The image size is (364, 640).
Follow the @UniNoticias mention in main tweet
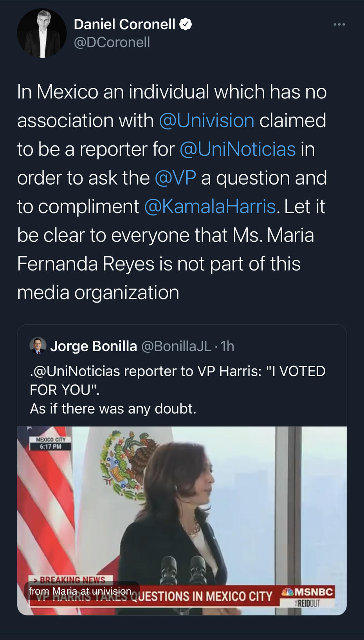tap(238, 149)
